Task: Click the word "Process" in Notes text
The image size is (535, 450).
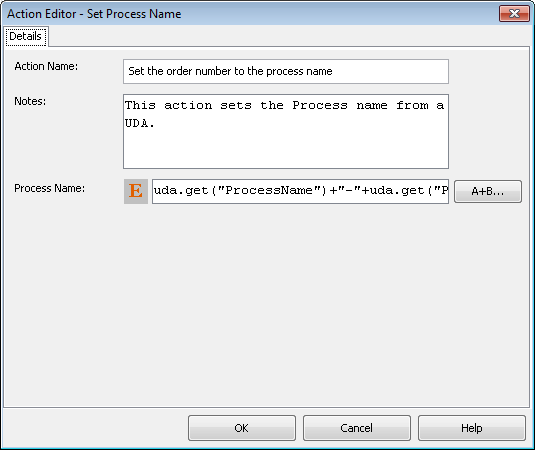Action: tap(320, 105)
